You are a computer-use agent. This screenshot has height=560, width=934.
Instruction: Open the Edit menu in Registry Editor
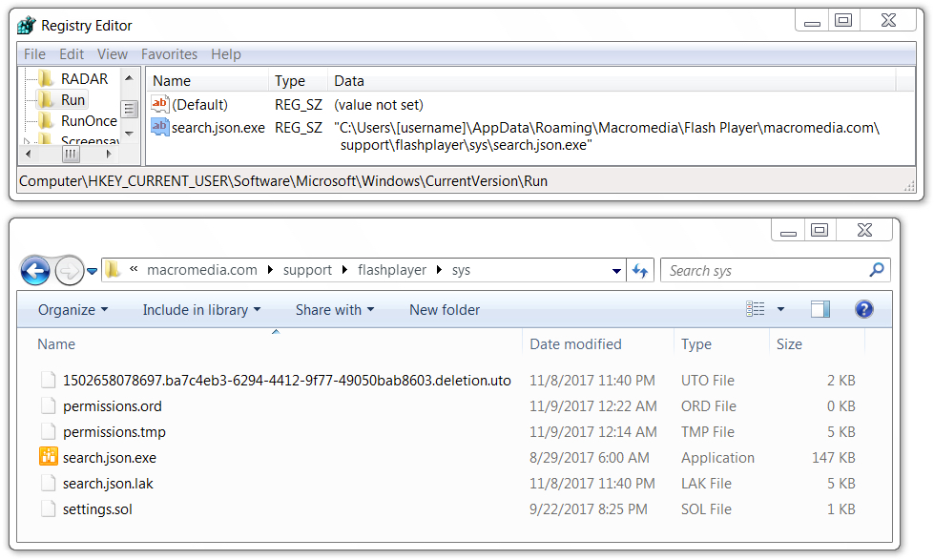(x=72, y=54)
